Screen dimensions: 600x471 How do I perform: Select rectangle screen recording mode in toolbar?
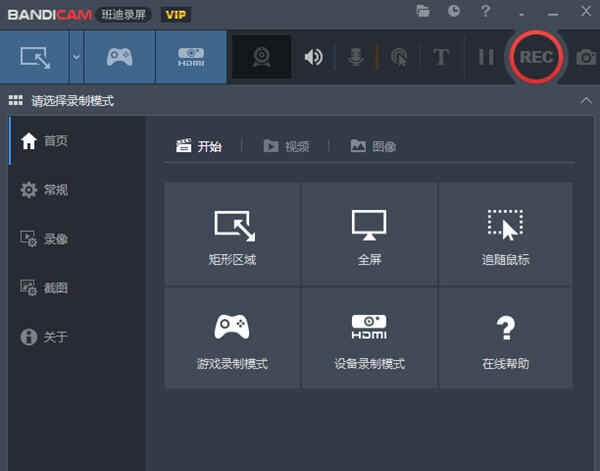[x=34, y=57]
